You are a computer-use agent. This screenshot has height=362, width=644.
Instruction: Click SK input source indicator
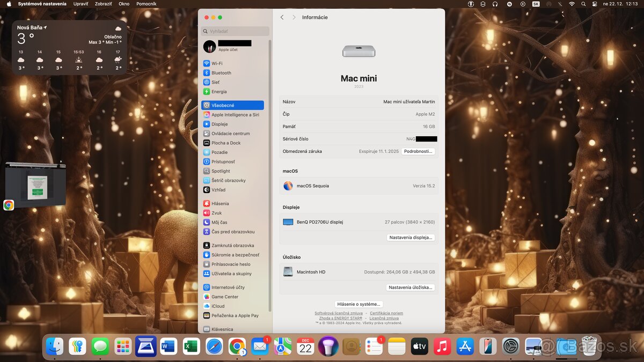pyautogui.click(x=536, y=4)
